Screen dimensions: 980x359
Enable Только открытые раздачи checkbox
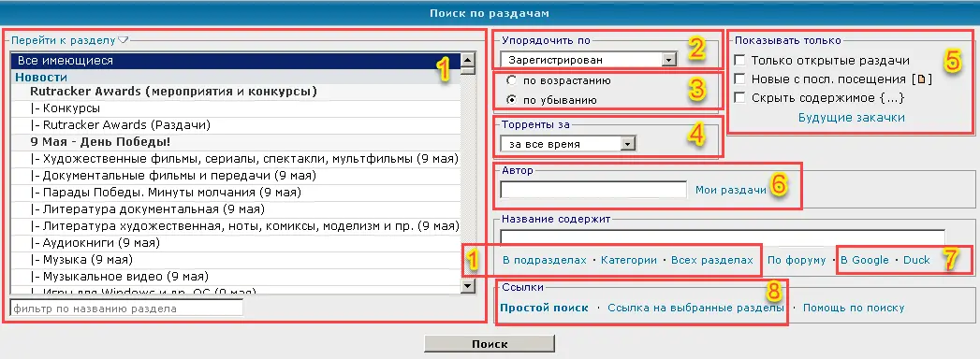click(x=740, y=61)
